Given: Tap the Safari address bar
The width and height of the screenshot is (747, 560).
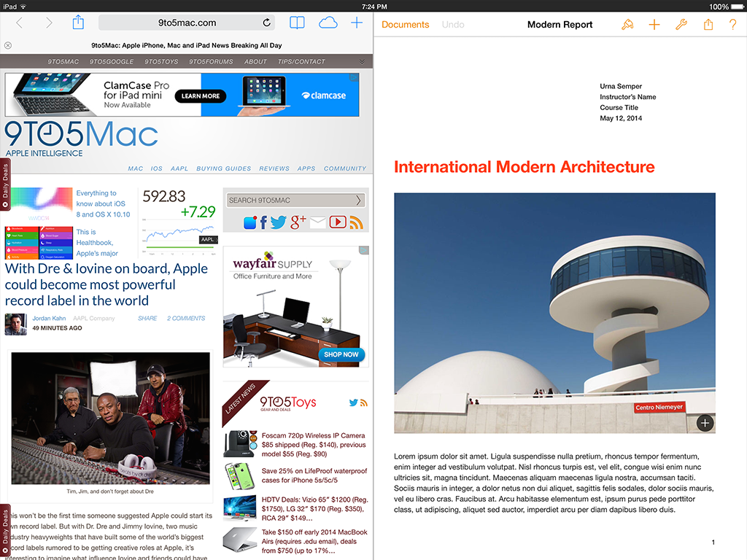Looking at the screenshot, I should [187, 23].
